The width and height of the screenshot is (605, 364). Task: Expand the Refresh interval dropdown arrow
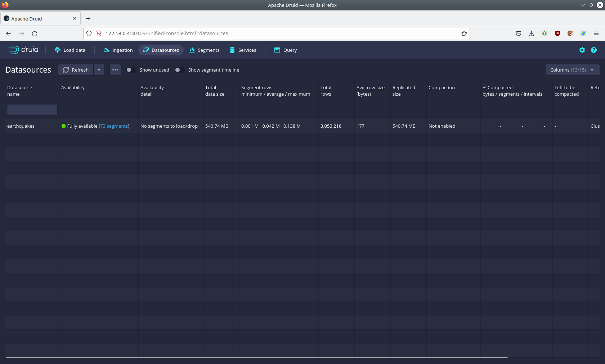click(x=99, y=70)
